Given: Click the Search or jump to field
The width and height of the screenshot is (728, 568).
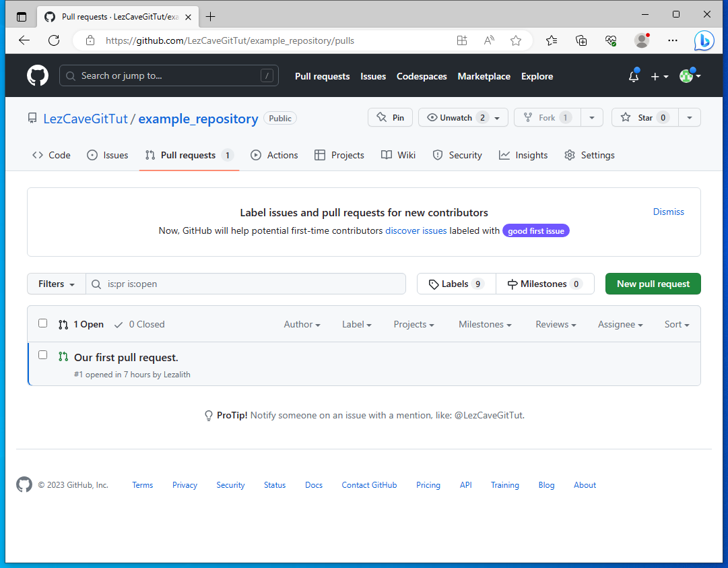Looking at the screenshot, I should tap(169, 75).
